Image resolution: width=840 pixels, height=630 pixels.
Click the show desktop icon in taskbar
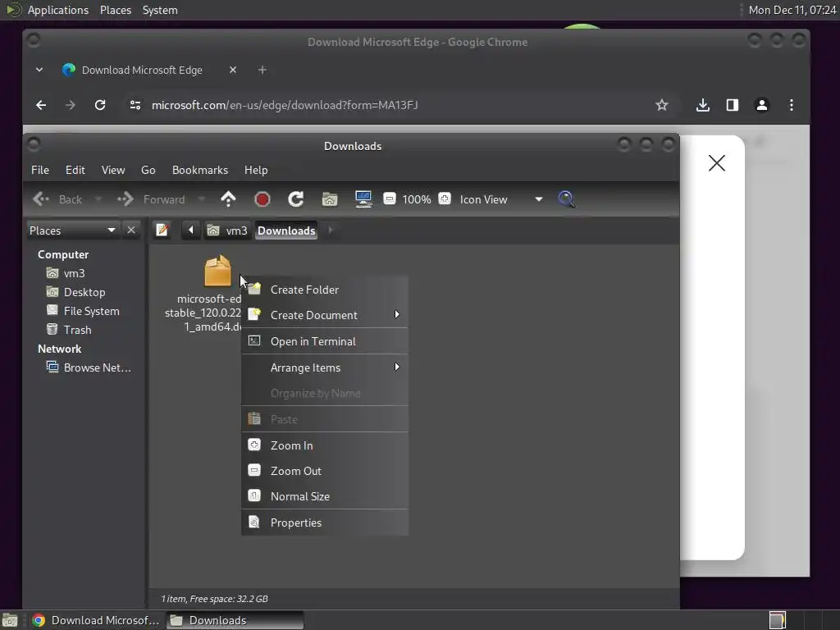[x=10, y=620]
